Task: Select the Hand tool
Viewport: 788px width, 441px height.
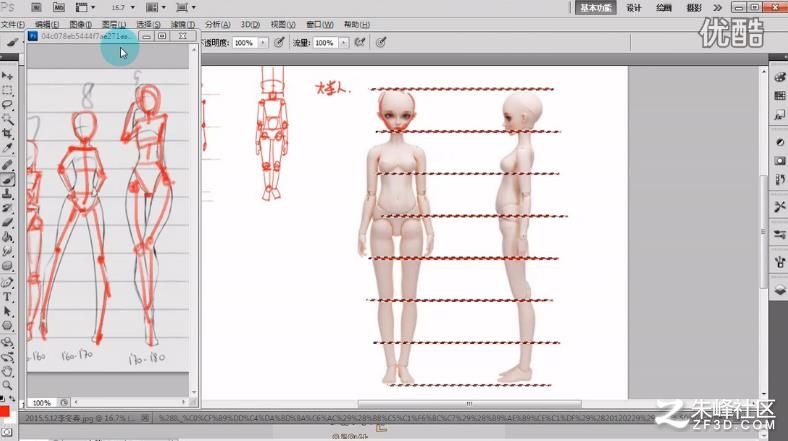Action: (7, 372)
